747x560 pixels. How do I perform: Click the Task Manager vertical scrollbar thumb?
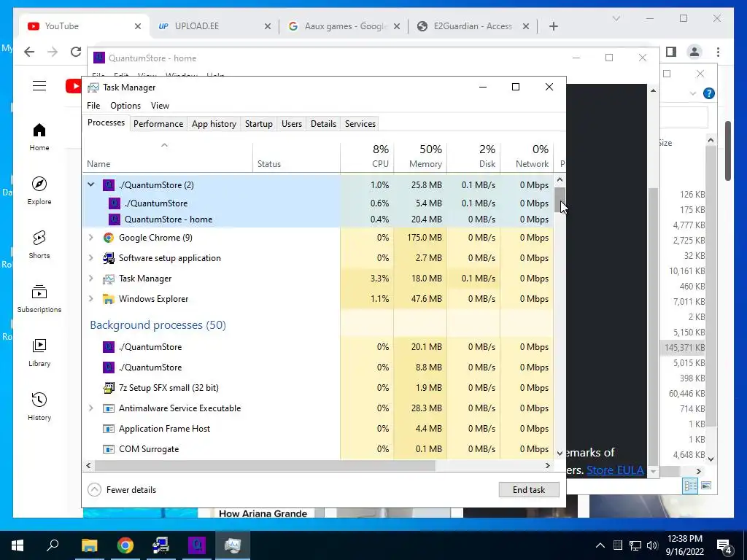point(560,200)
